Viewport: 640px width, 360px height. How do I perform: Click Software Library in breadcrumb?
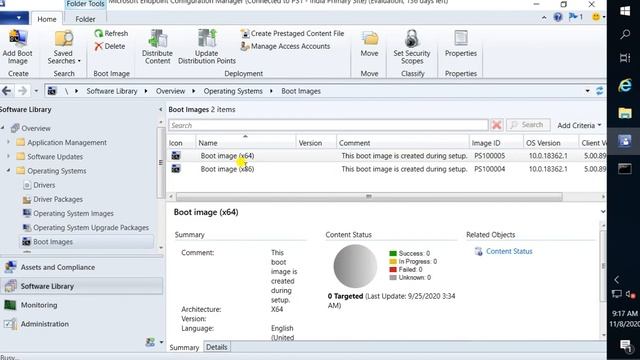click(111, 91)
